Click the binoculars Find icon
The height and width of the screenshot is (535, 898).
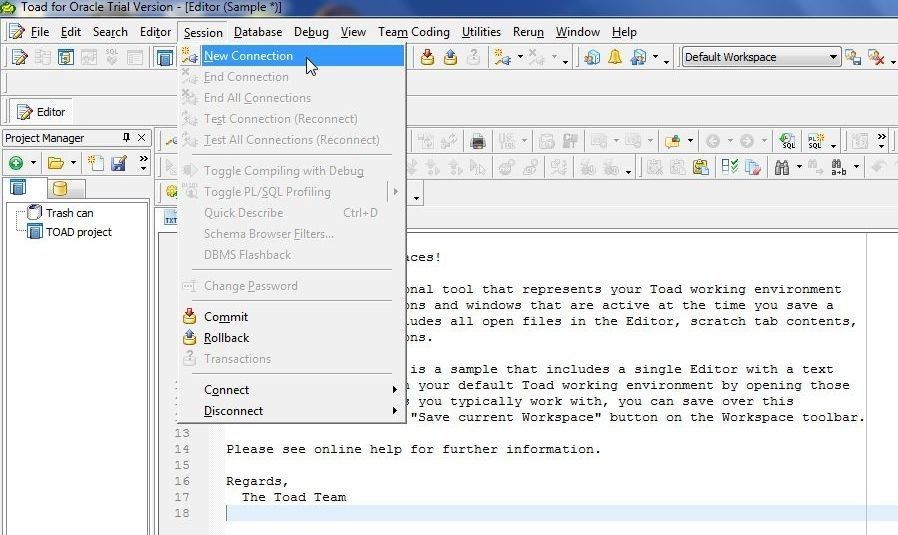point(782,167)
